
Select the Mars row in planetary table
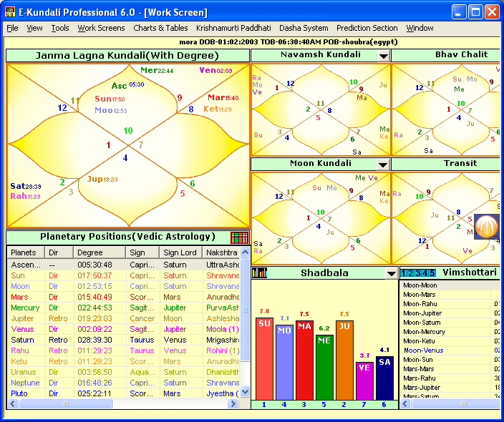click(x=123, y=297)
